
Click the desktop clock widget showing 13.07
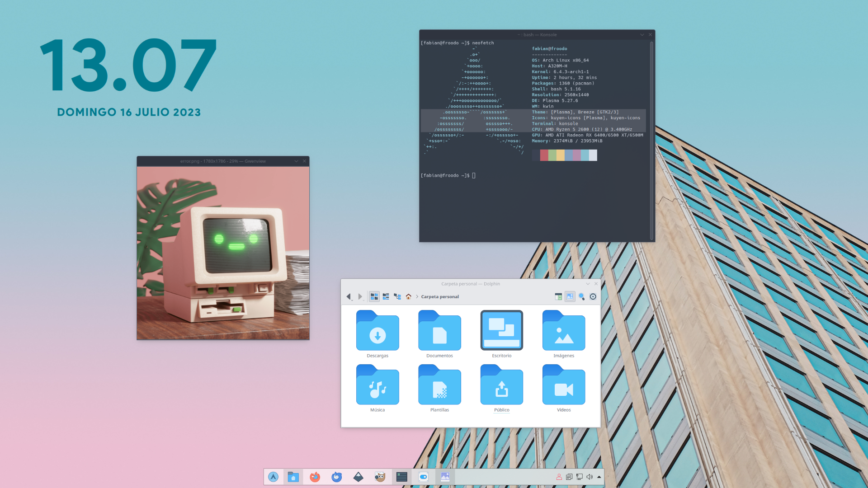tap(129, 65)
